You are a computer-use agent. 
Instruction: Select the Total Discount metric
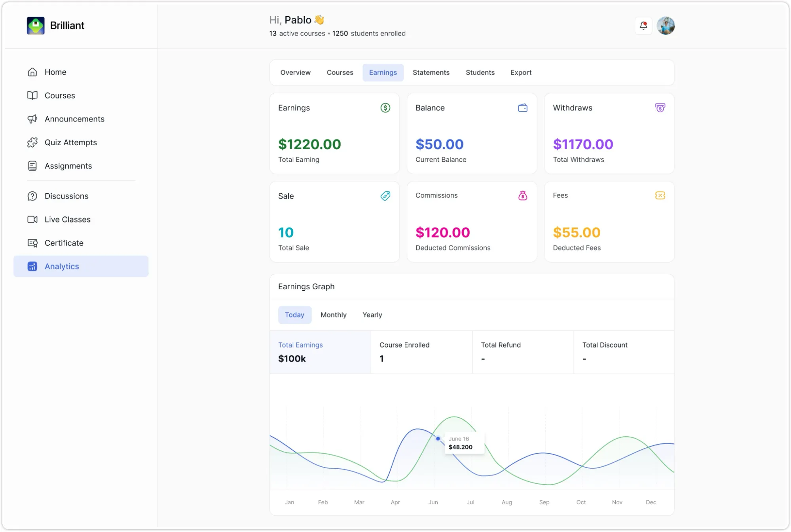[x=624, y=352]
